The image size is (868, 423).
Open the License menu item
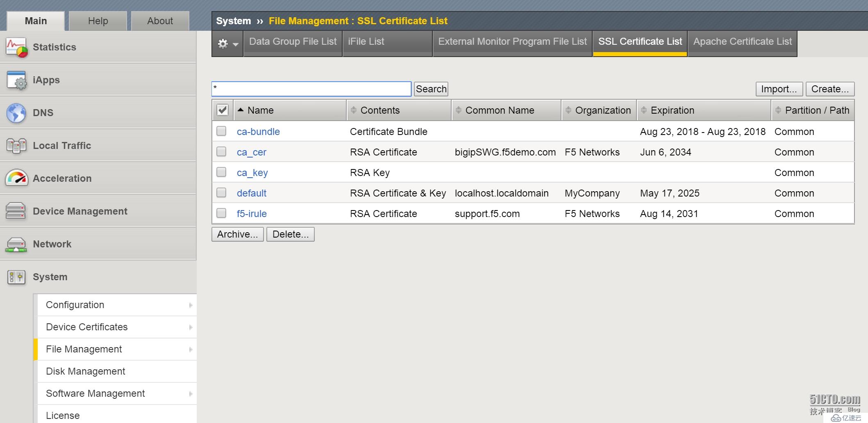coord(117,414)
